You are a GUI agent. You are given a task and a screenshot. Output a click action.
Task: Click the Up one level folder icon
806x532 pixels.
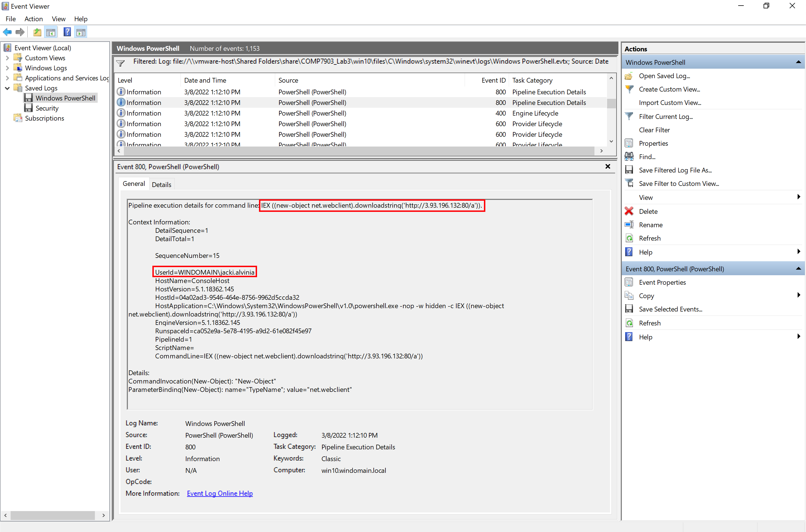point(37,32)
